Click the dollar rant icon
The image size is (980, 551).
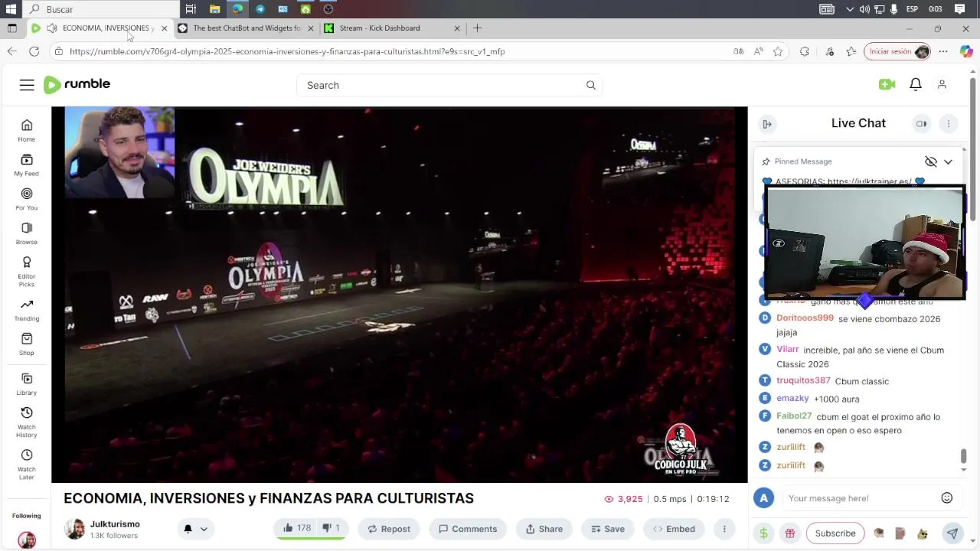coord(763,533)
